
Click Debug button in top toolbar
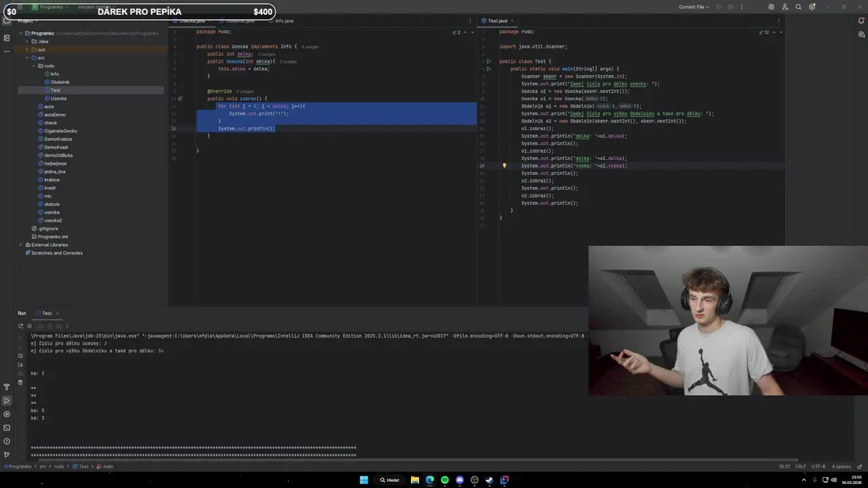pyautogui.click(x=730, y=7)
